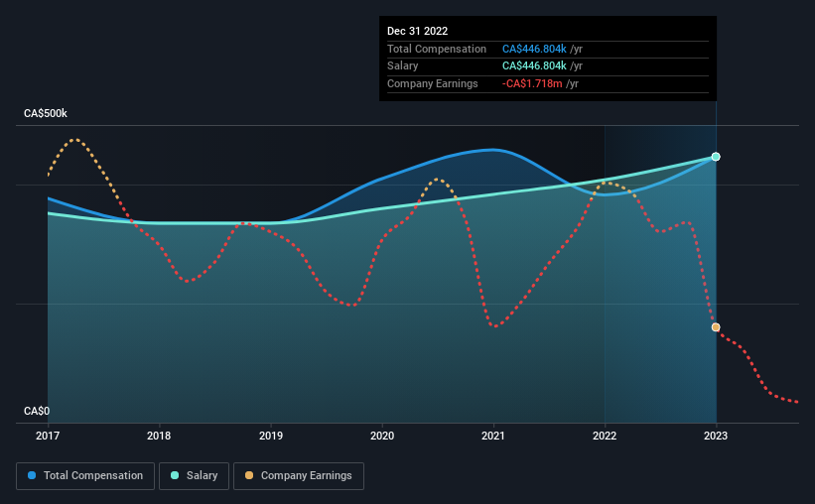
Task: Click the 2020 x-axis label
Action: [x=382, y=436]
